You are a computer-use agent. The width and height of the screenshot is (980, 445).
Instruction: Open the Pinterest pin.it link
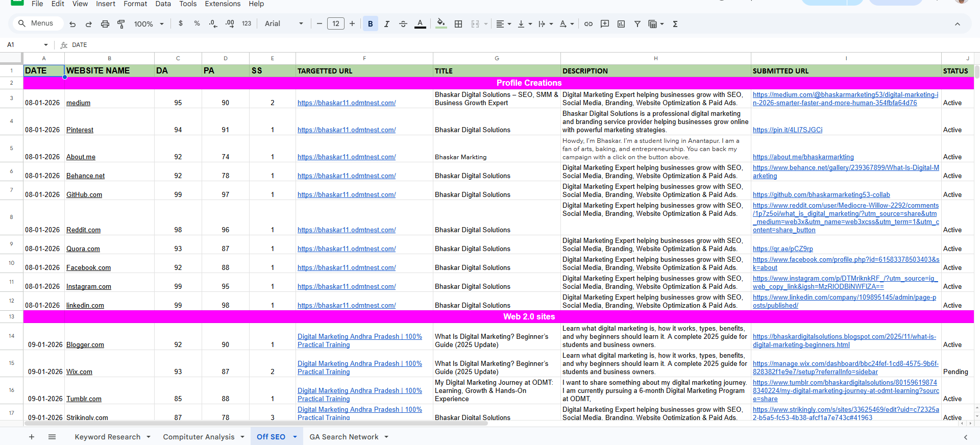point(788,130)
